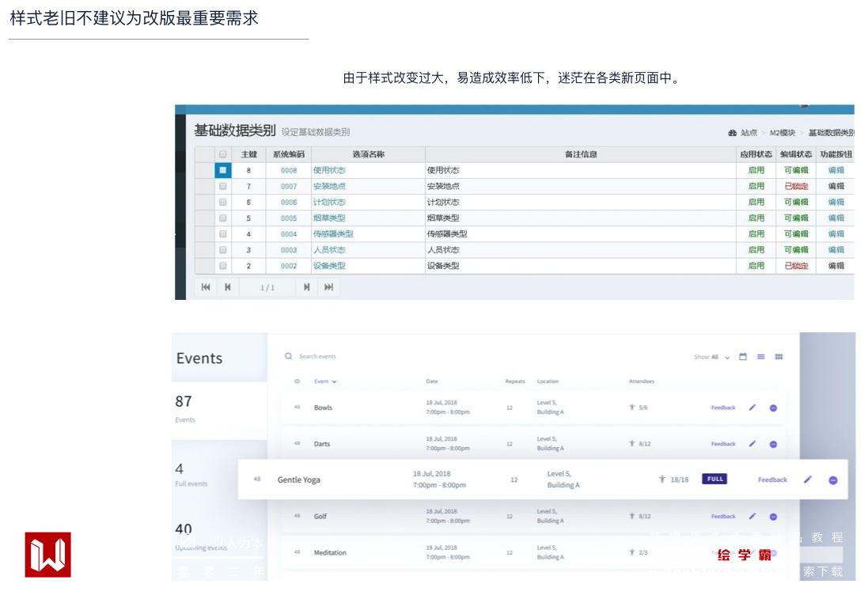Go to previous page in data table pager
Screen dimensions: 868x595
coord(228,287)
